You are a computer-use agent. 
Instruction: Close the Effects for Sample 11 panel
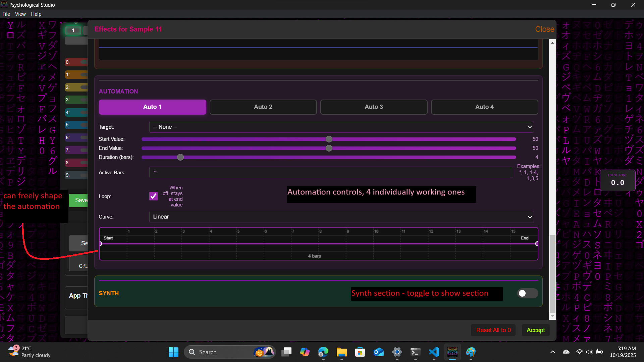click(x=544, y=29)
